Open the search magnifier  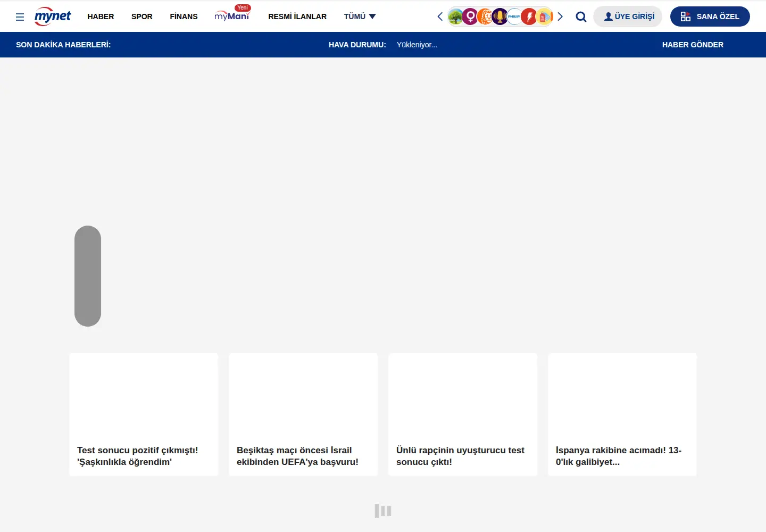pos(581,17)
